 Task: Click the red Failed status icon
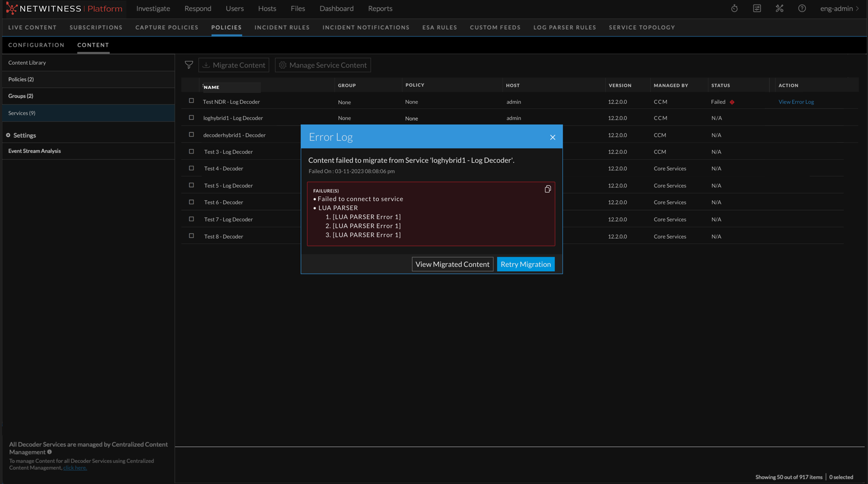pyautogui.click(x=732, y=102)
